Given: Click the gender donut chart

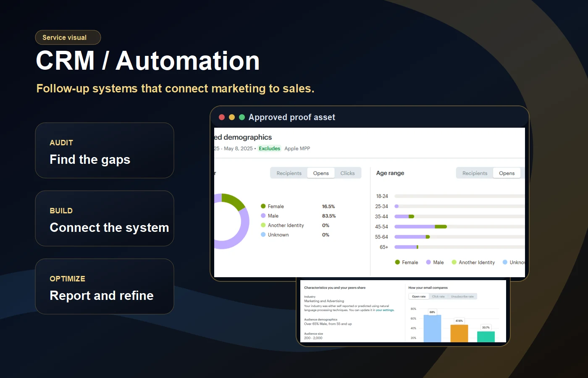Looking at the screenshot, I should 231,221.
